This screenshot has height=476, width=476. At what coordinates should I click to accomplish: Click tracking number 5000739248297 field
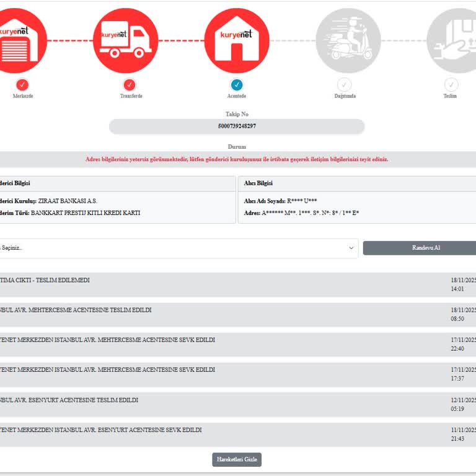coord(237,126)
